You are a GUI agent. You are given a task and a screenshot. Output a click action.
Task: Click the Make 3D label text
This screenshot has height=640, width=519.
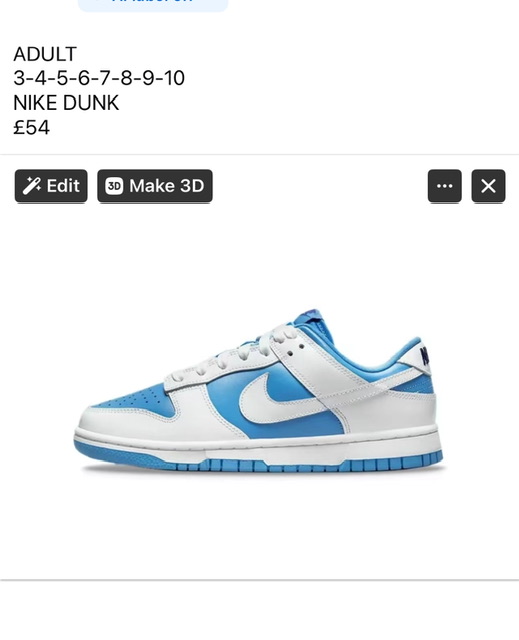(166, 186)
